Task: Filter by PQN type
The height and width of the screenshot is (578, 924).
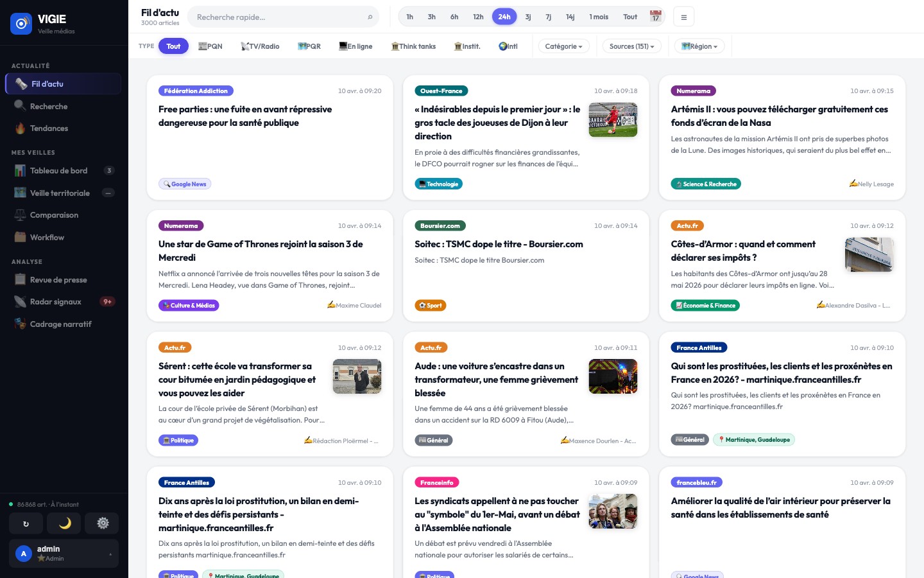Action: pyautogui.click(x=210, y=46)
